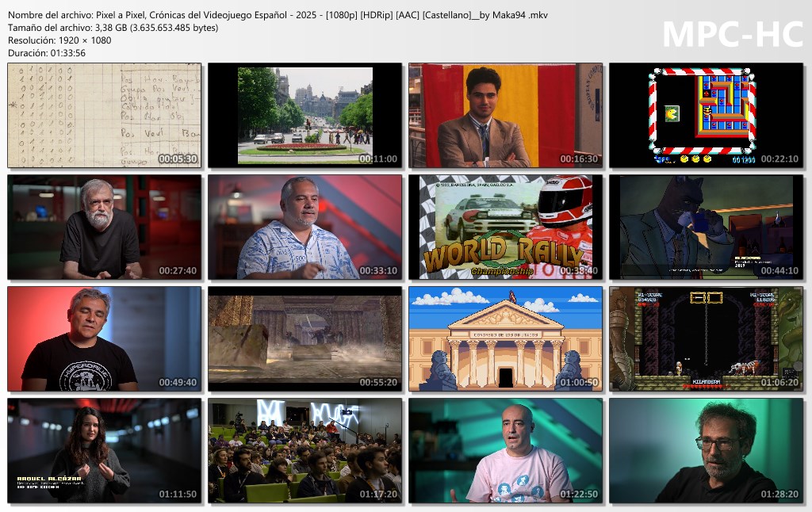Select the Raquel Alcázar thumbnail at 01:11:50
The width and height of the screenshot is (812, 512).
[x=104, y=451]
